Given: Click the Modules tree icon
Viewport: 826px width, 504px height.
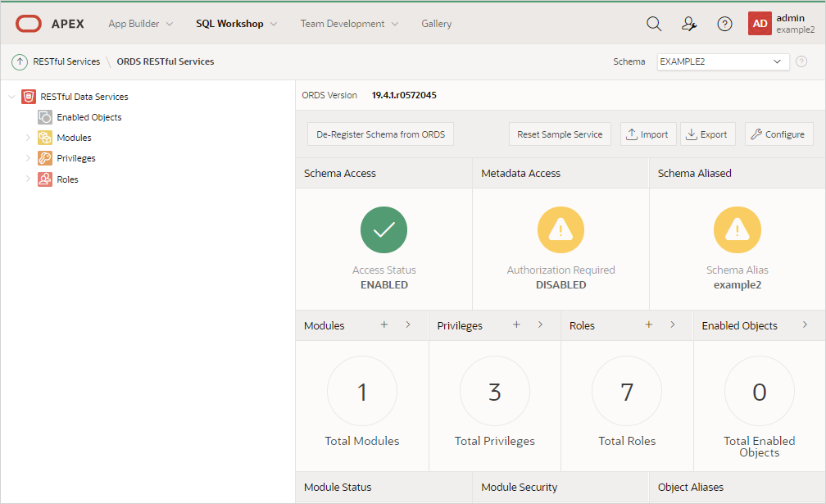Looking at the screenshot, I should click(45, 138).
